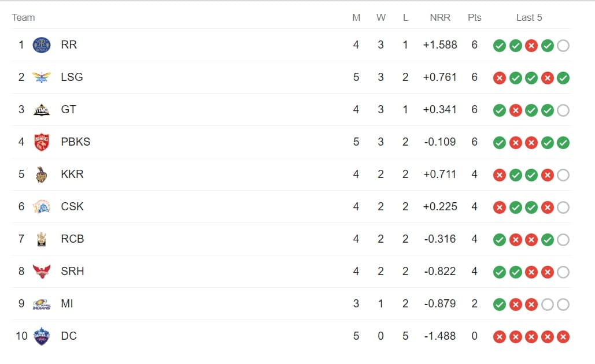Click the Pts column header
The width and height of the screenshot is (595, 364).
click(x=474, y=17)
